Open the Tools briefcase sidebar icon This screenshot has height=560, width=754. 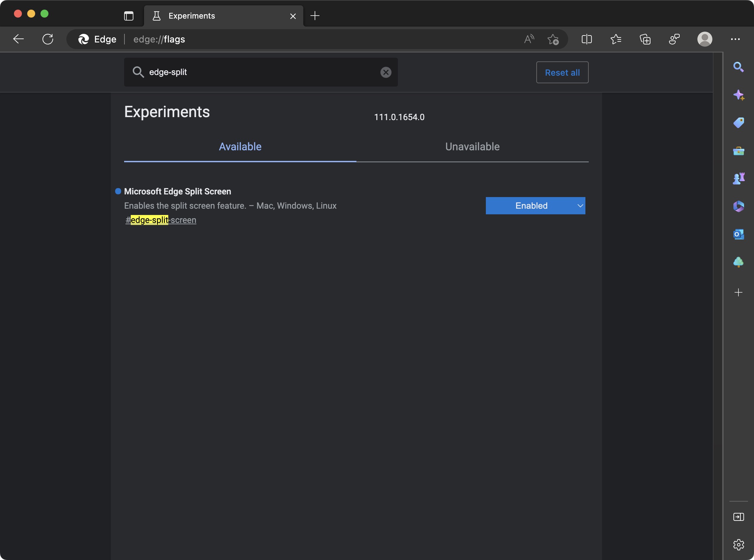(x=738, y=151)
